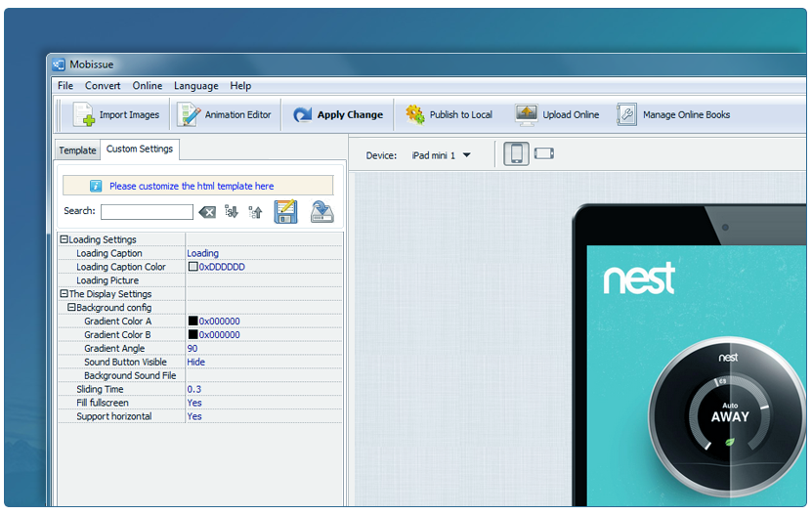The width and height of the screenshot is (812, 515).
Task: Switch to the Template tab
Action: (77, 150)
